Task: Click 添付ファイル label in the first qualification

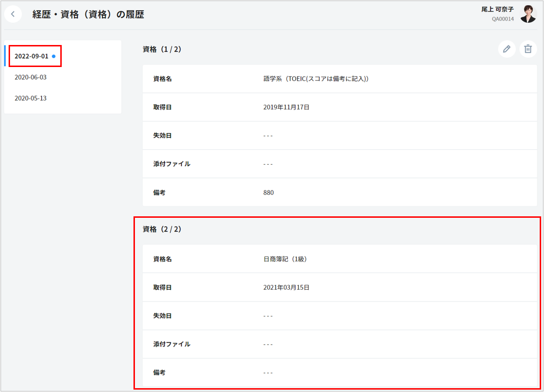Action: tap(171, 164)
